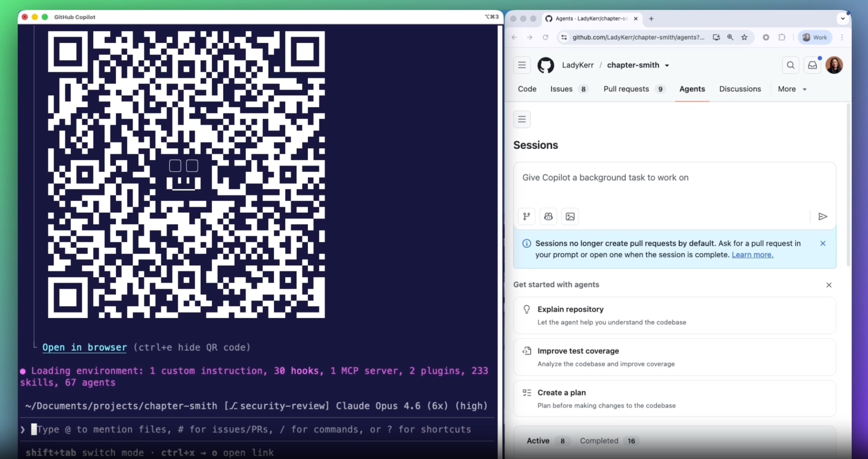Click Open in browser link in terminal

(x=85, y=347)
